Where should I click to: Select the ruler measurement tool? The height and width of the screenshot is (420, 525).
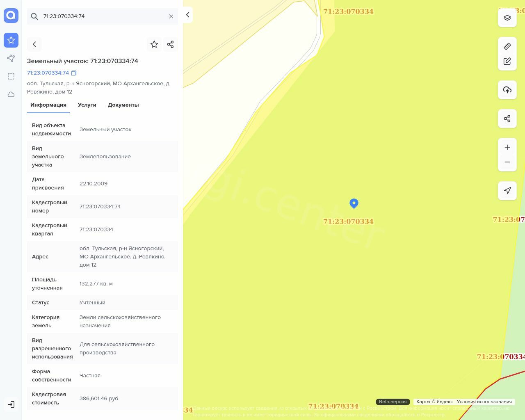tap(507, 46)
